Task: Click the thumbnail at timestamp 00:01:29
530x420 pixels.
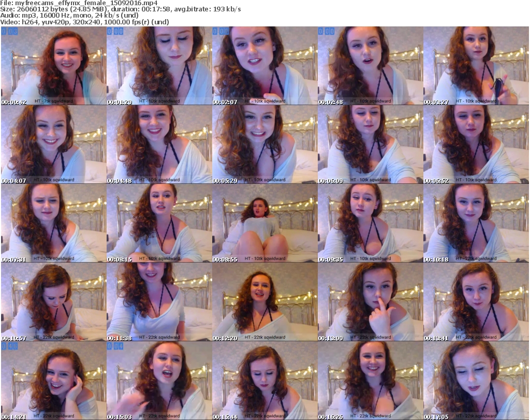Action: coord(159,66)
